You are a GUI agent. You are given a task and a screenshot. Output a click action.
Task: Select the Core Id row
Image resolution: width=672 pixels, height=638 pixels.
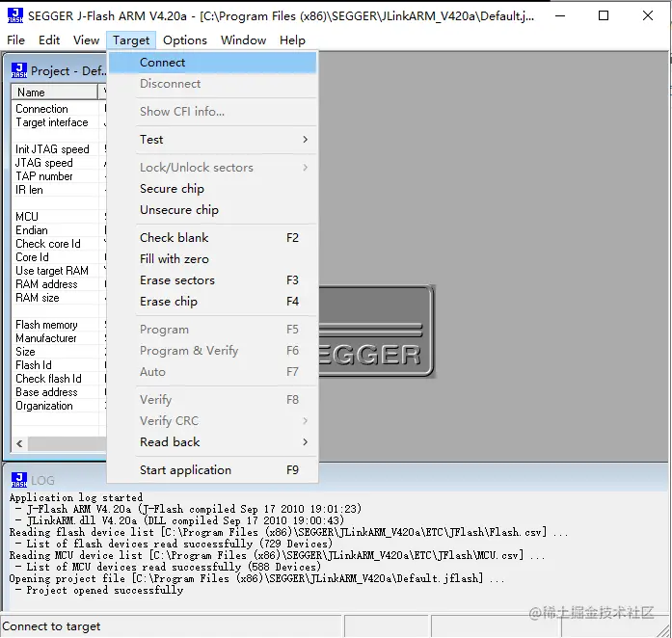point(59,257)
